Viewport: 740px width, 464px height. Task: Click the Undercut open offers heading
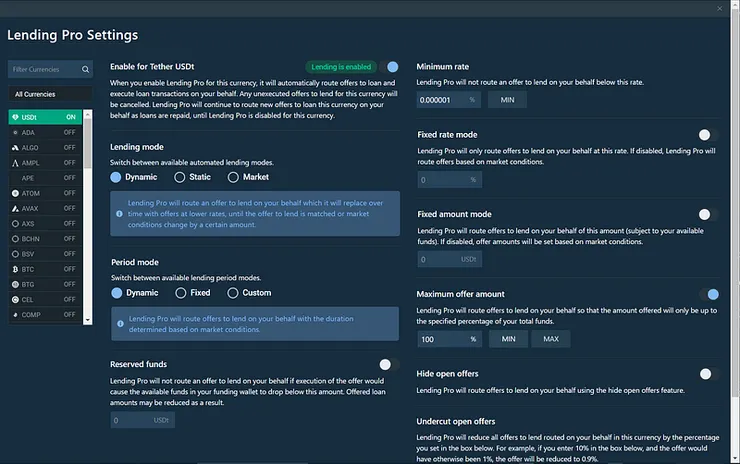(456, 422)
